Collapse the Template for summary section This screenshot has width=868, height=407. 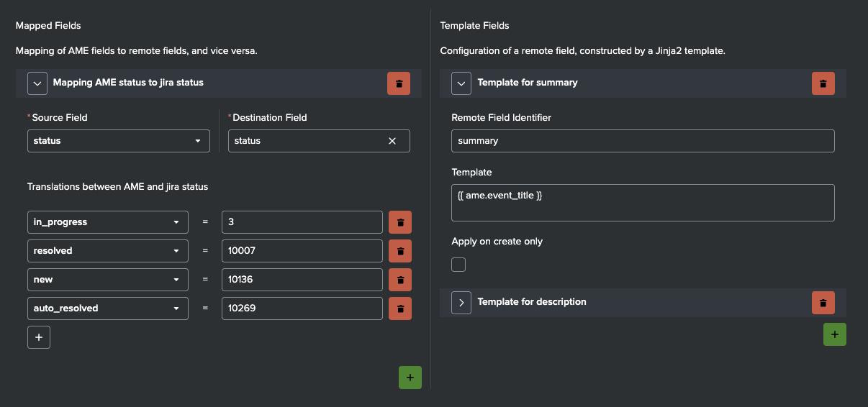click(461, 83)
